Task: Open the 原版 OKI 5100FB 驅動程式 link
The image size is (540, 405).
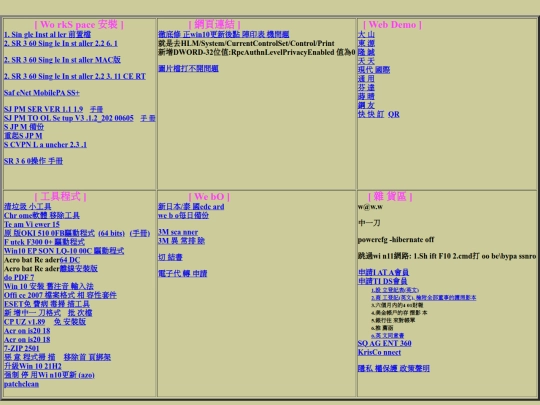Action: click(x=49, y=233)
